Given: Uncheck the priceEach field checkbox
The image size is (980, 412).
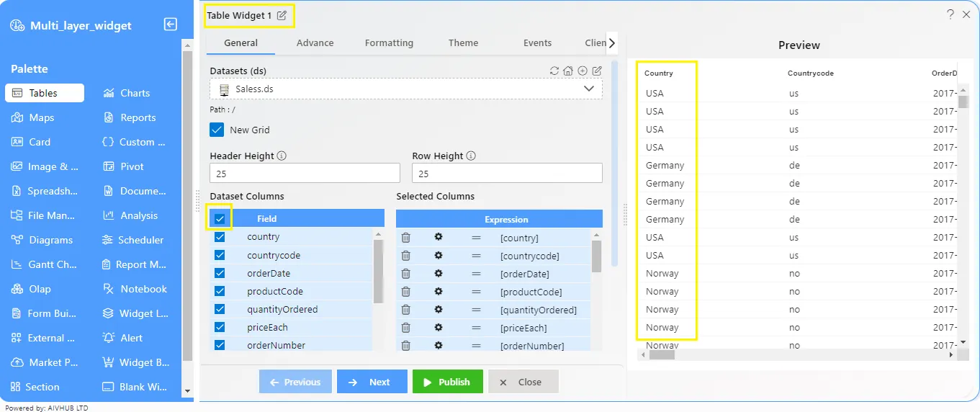Looking at the screenshot, I should (x=220, y=327).
